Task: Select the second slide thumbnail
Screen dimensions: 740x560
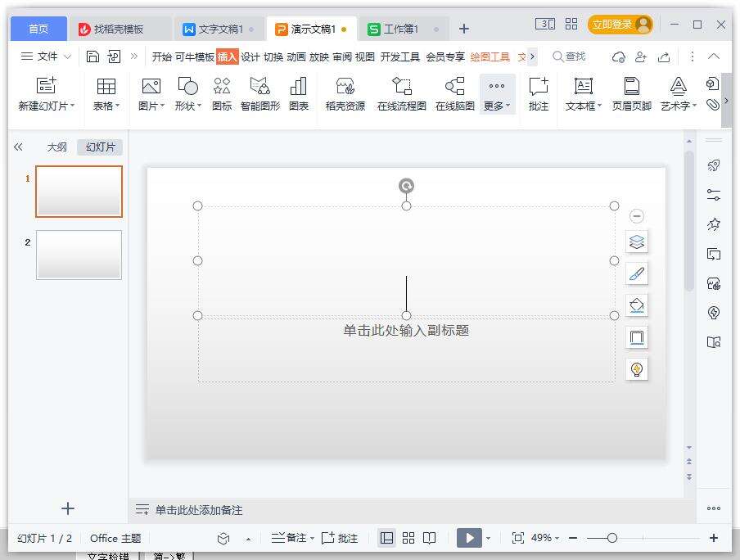Action: (x=79, y=255)
